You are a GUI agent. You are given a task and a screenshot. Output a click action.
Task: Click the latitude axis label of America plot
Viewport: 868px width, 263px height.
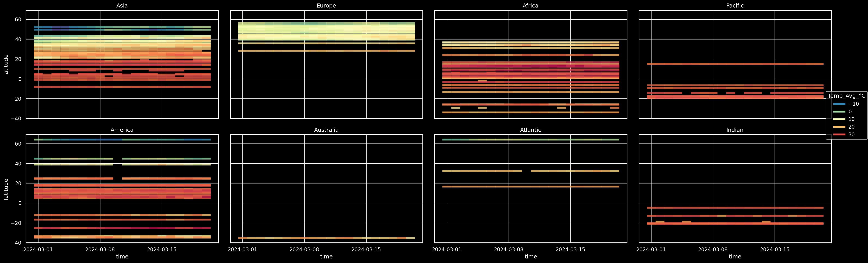6,189
